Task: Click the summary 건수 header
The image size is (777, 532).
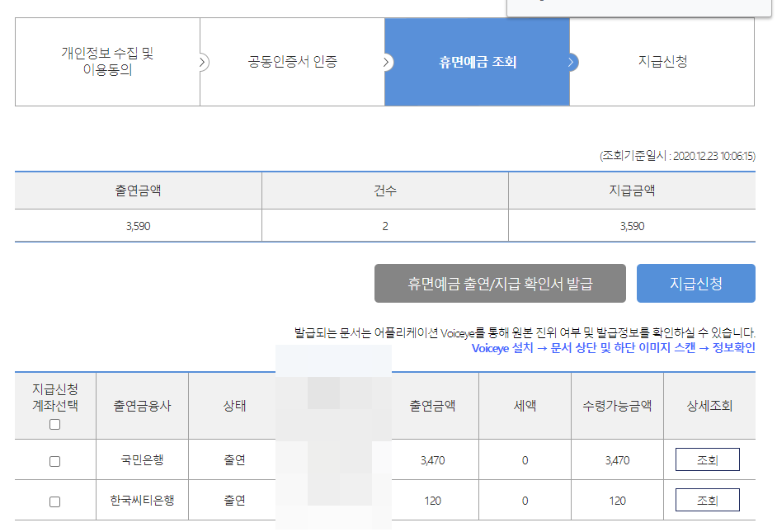Action: [385, 191]
